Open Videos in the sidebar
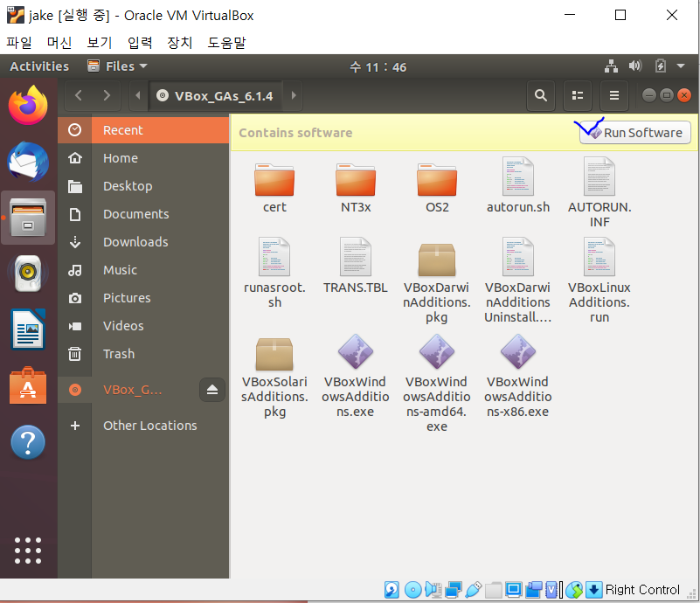This screenshot has width=700, height=603. 143,326
